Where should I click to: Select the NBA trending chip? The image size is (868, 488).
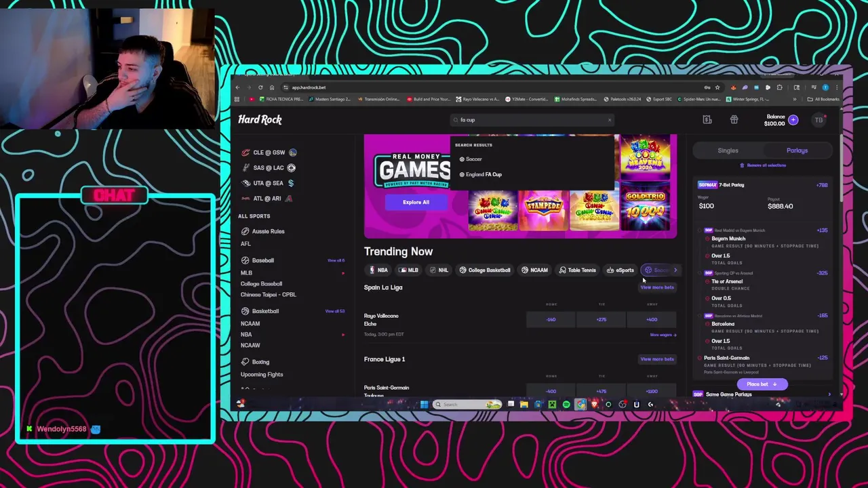coord(378,270)
